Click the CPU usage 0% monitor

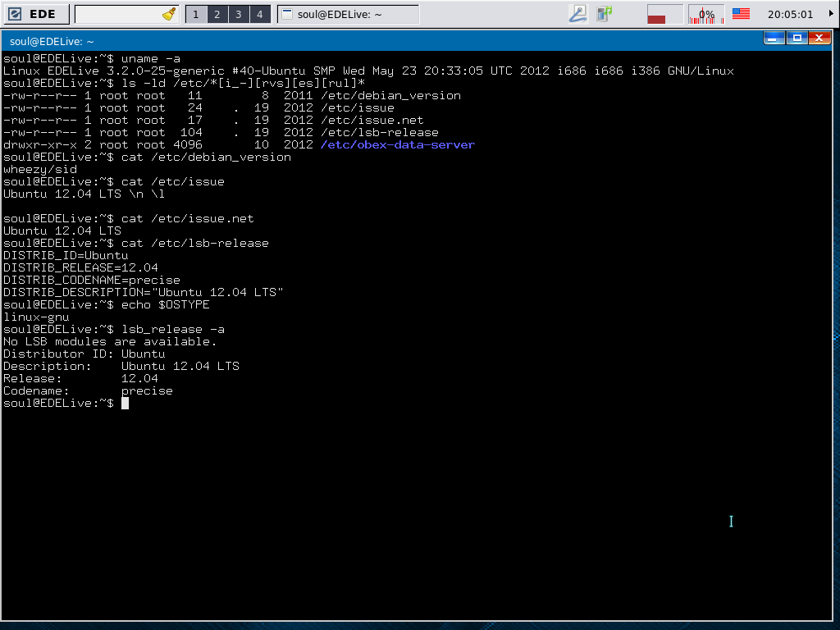pyautogui.click(x=706, y=15)
